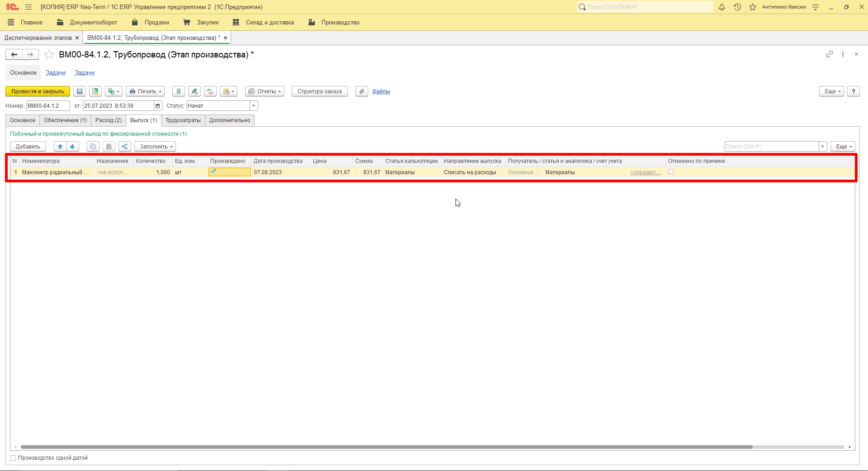Enable Производство одной датой checkbox
This screenshot has height=471, width=868.
13,458
